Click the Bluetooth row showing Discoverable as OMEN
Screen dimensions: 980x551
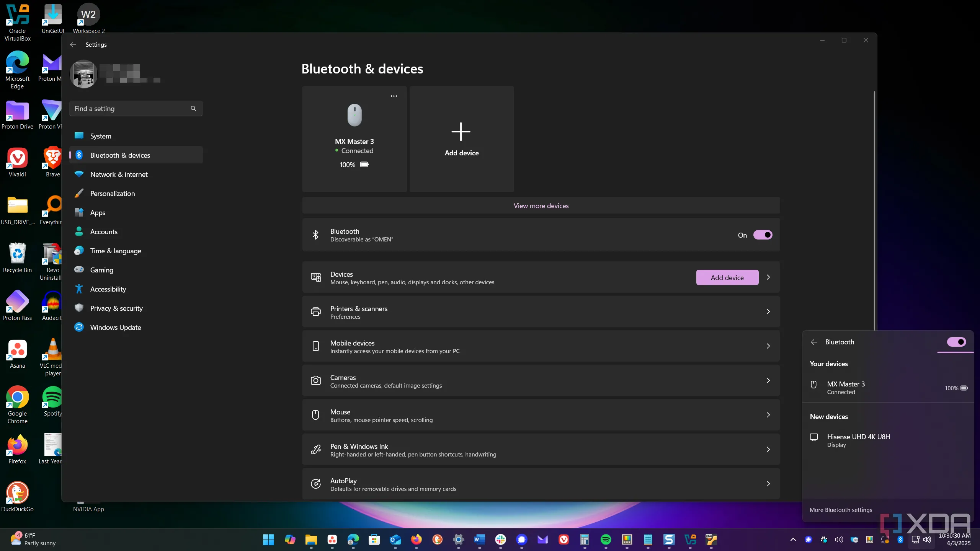[x=541, y=235]
